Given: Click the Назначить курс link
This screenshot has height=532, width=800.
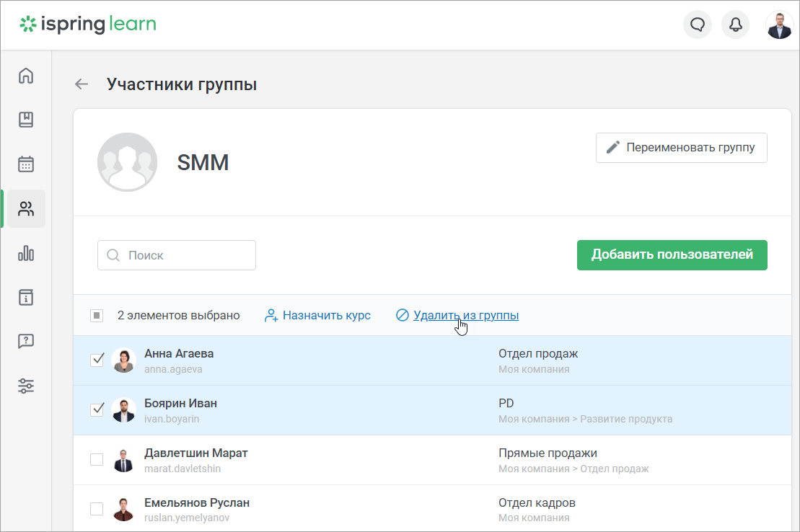Looking at the screenshot, I should (327, 315).
